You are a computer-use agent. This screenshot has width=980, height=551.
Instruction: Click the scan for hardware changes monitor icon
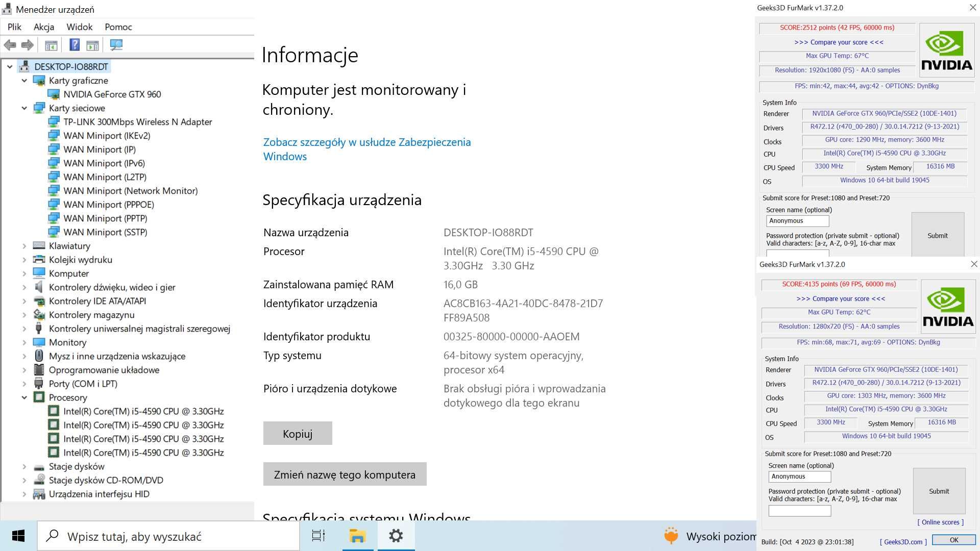[x=116, y=45]
